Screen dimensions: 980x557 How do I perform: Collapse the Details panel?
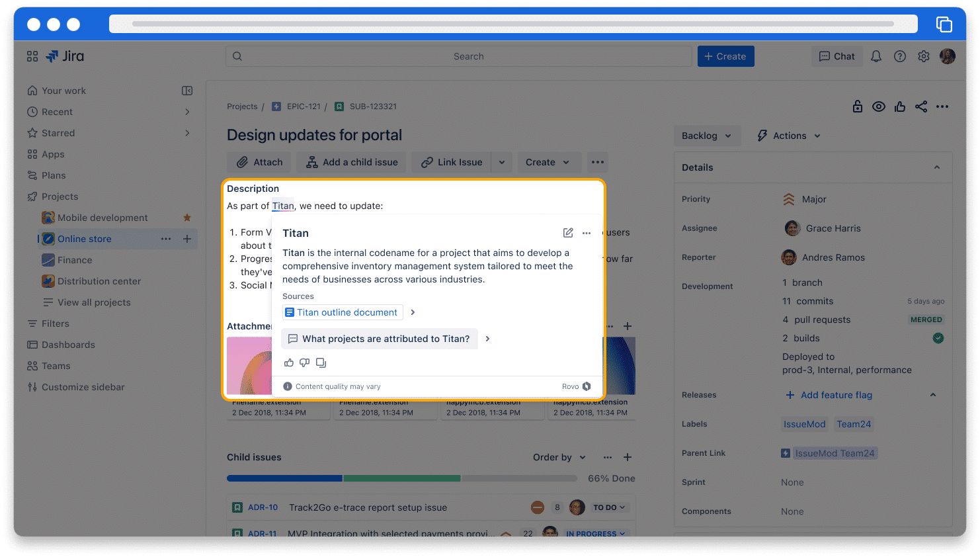(x=937, y=167)
